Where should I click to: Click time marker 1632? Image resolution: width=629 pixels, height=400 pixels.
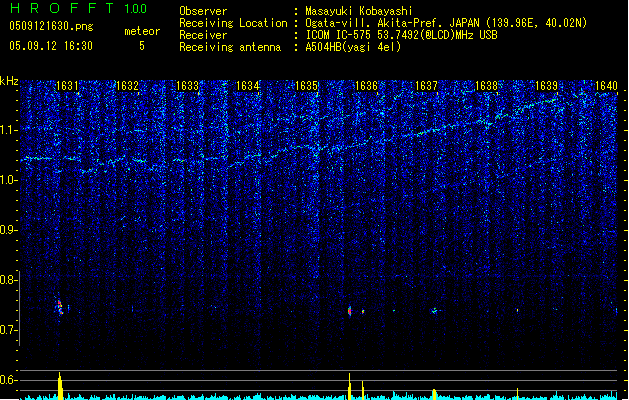[127, 86]
